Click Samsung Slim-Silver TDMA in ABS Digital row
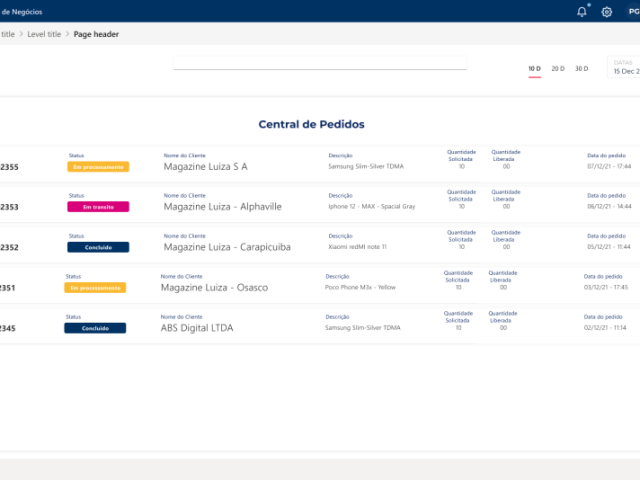640x480 pixels. (x=363, y=328)
